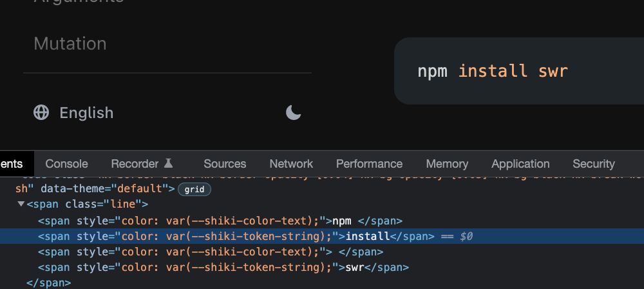Open the Mutation sidebar link
Image resolution: width=644 pixels, height=289 pixels.
(70, 44)
